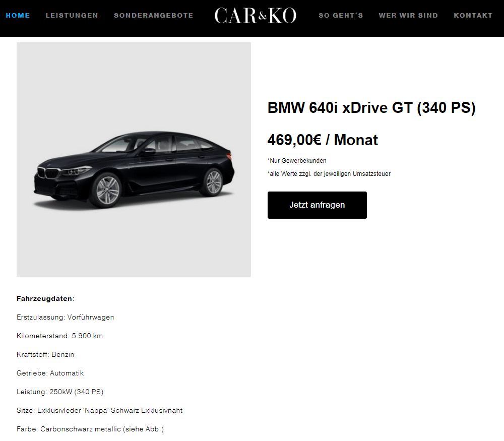This screenshot has height=441, width=504.
Task: Click the Sitze Exklusivleder Nappa line
Action: click(100, 410)
